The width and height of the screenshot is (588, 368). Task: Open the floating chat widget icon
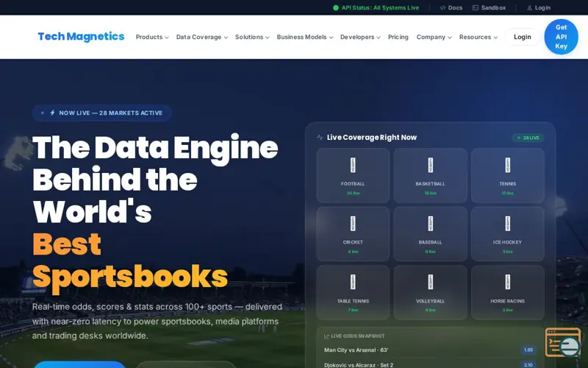coord(563,342)
